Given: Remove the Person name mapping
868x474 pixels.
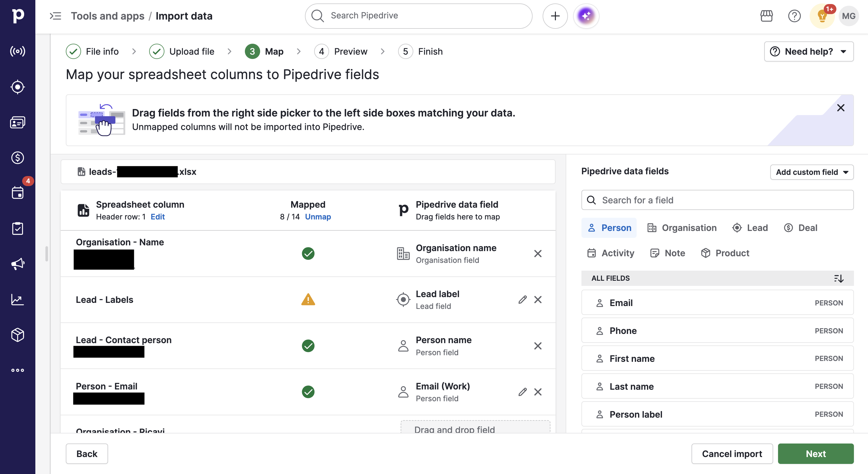Looking at the screenshot, I should pos(538,346).
